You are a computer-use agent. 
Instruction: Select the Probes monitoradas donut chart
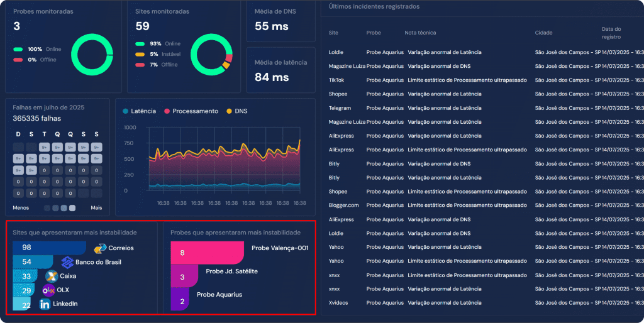coord(92,55)
